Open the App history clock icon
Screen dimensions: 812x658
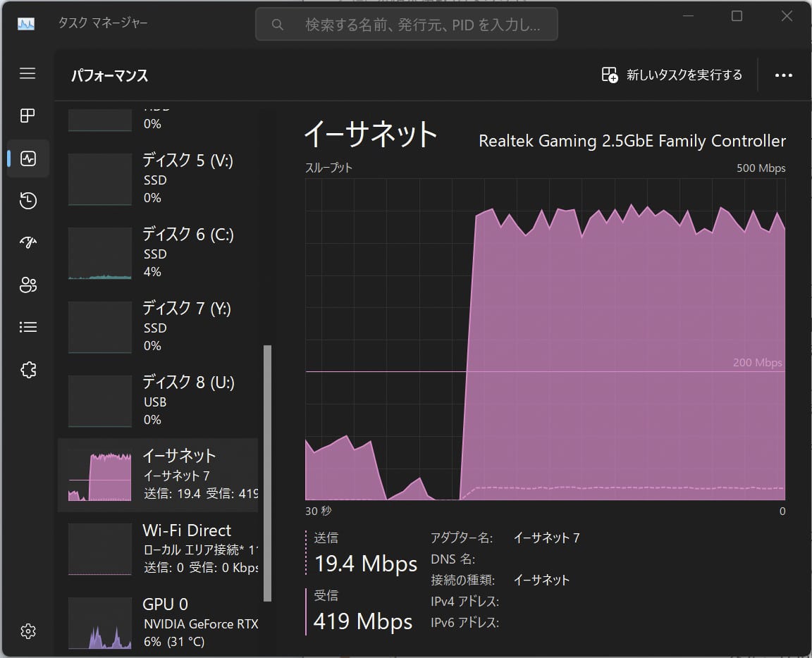[28, 200]
